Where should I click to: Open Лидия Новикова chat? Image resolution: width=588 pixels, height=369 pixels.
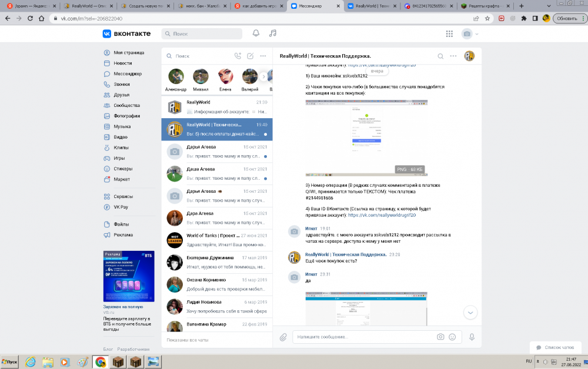tap(217, 307)
